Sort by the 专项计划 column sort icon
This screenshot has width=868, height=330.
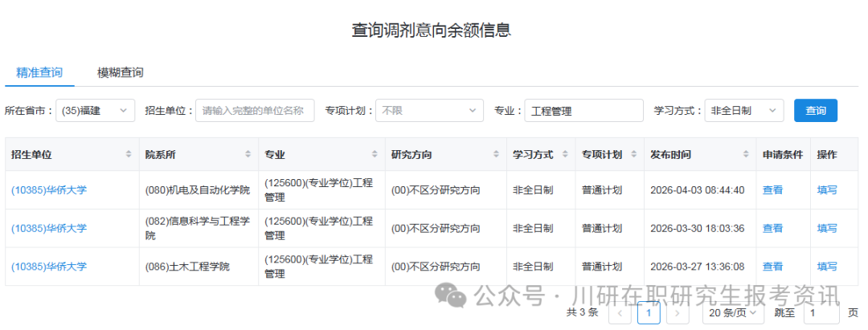coord(634,154)
